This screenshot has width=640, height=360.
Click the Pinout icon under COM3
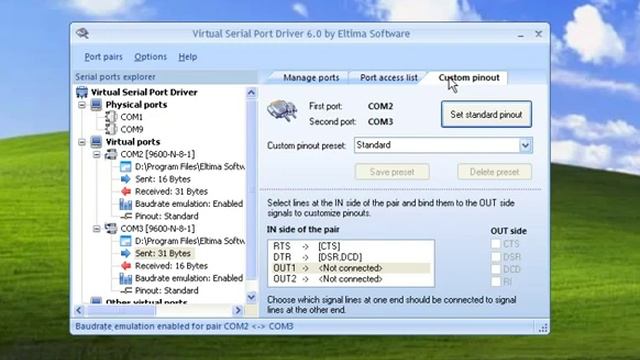126,291
